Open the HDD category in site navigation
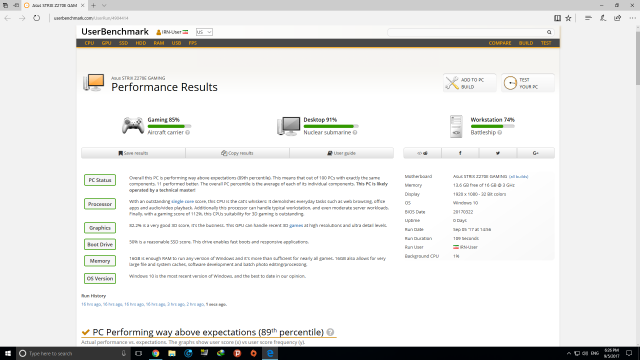 click(x=140, y=43)
